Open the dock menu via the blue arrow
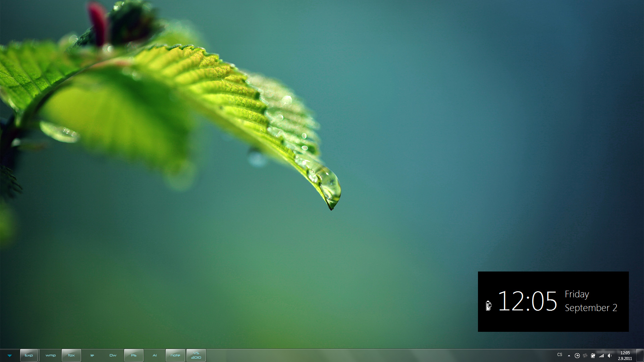Screen dimensions: 644x362 coord(10,355)
